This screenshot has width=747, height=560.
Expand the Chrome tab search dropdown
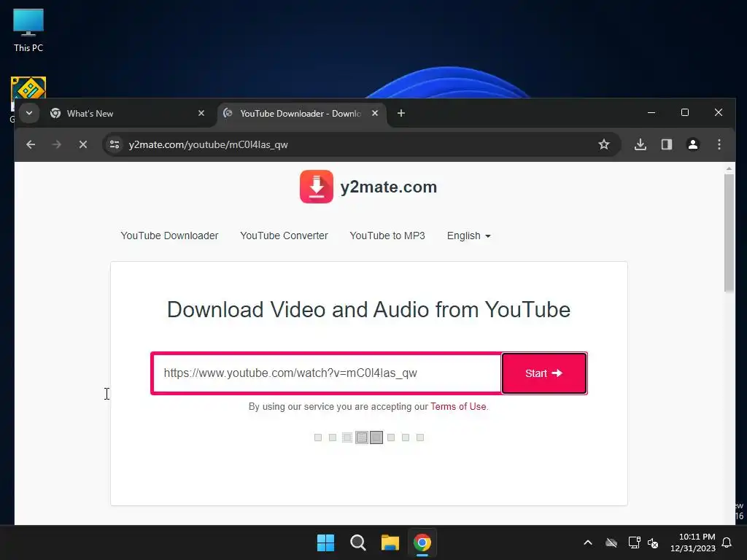pyautogui.click(x=29, y=113)
